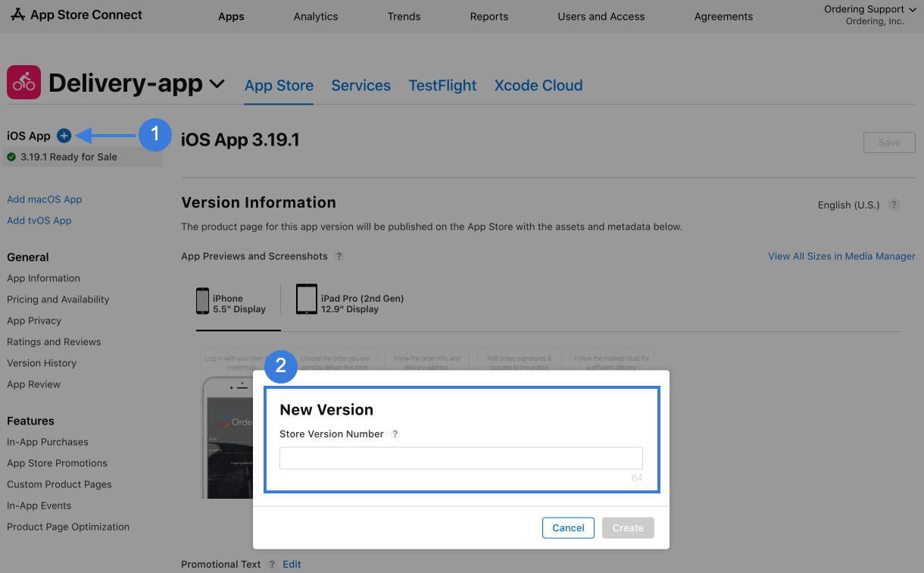Open the Apps menu
The image size is (924, 573).
point(231,17)
